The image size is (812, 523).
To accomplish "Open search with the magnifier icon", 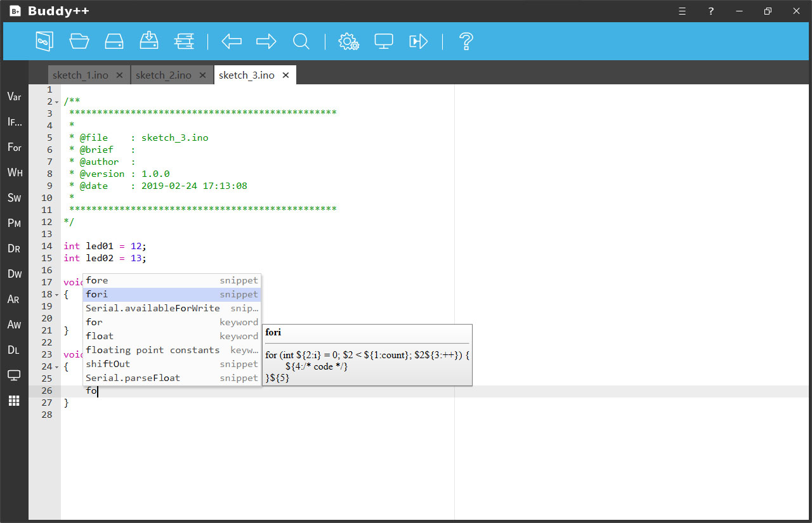I will click(301, 42).
